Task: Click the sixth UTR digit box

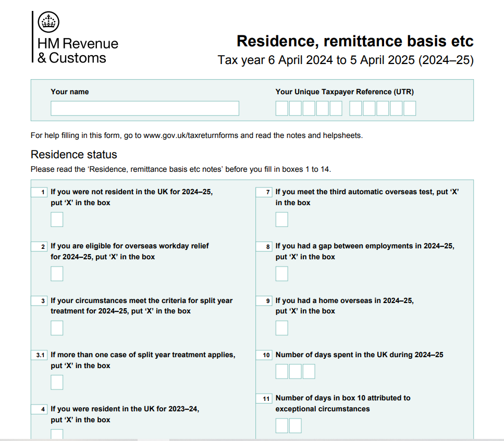Action: point(355,108)
